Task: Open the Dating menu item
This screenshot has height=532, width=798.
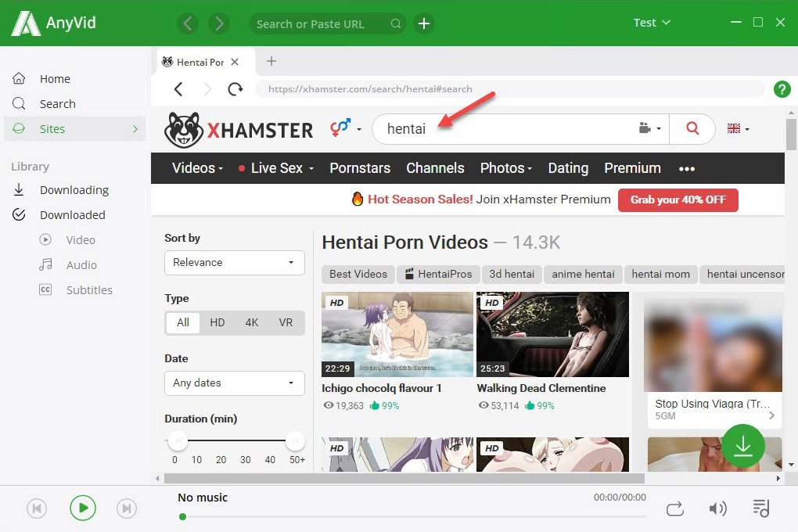Action: coord(568,168)
